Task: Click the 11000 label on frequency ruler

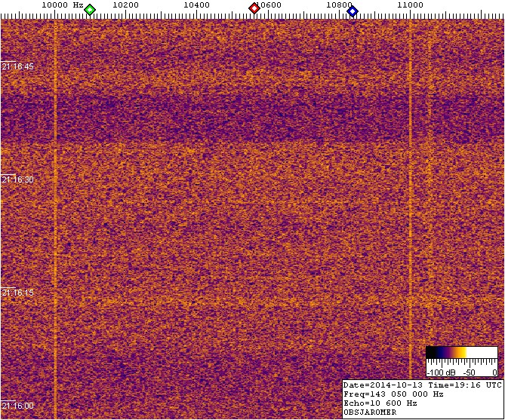Action: click(410, 5)
